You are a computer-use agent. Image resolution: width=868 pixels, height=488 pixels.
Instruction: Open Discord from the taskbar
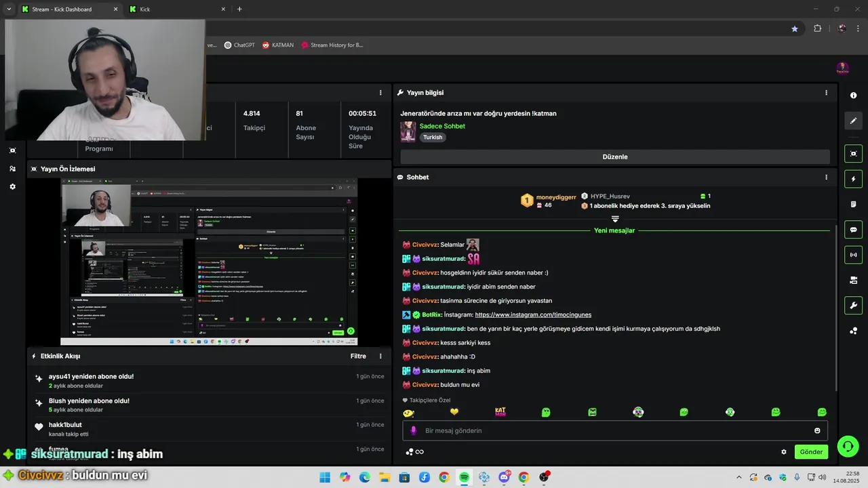[504, 477]
